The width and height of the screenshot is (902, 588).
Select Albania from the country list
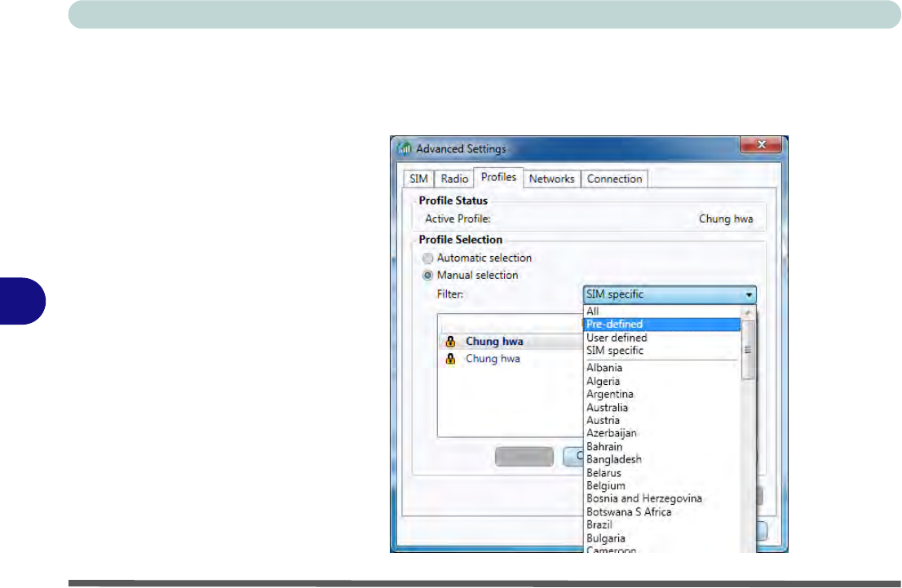[x=604, y=368]
